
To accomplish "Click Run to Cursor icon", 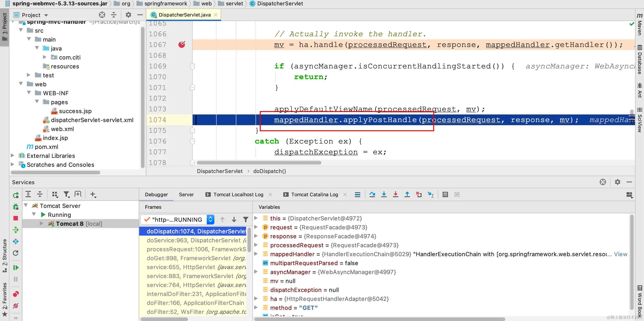I will [x=431, y=194].
